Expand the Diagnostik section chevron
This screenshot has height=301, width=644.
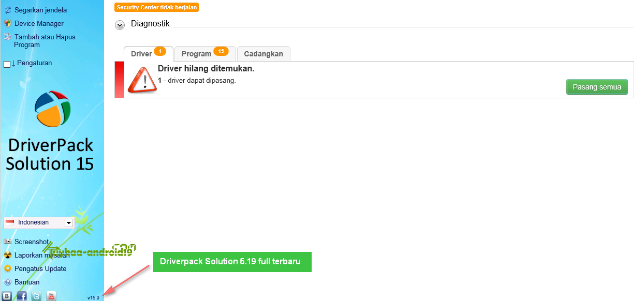120,24
